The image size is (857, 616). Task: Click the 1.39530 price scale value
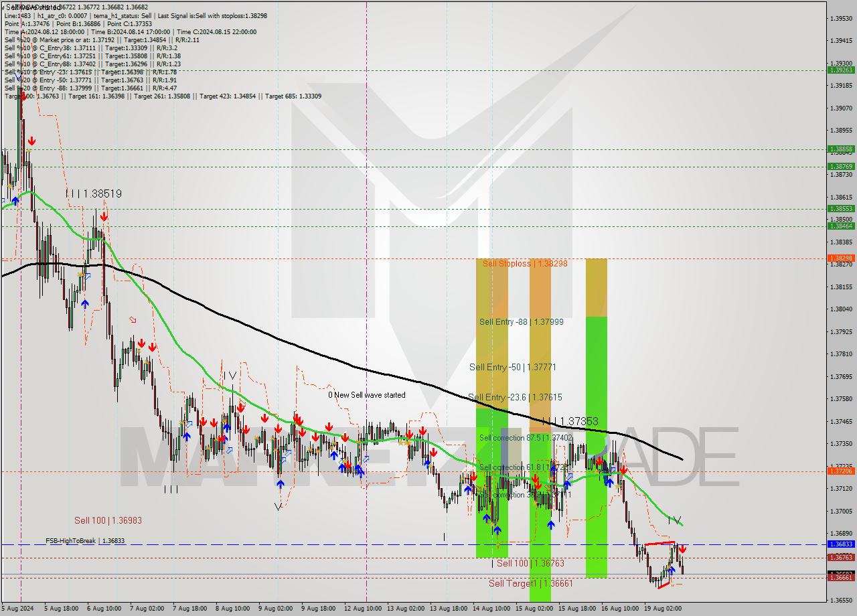point(841,18)
